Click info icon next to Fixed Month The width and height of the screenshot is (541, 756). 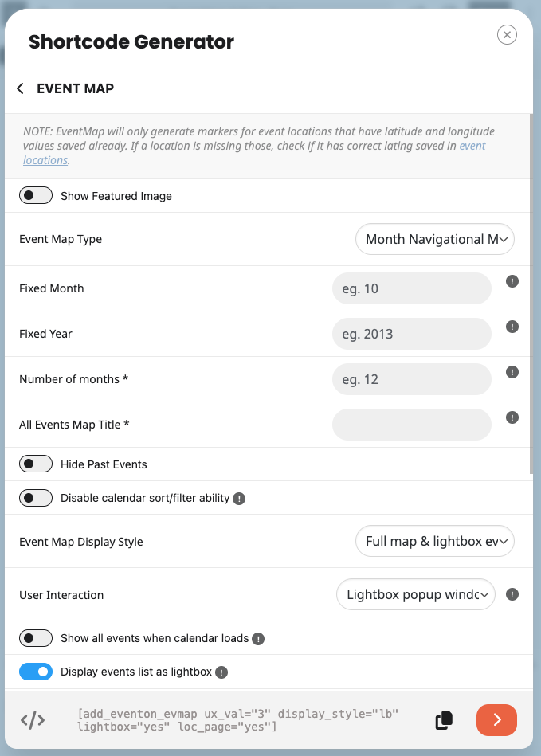click(512, 281)
